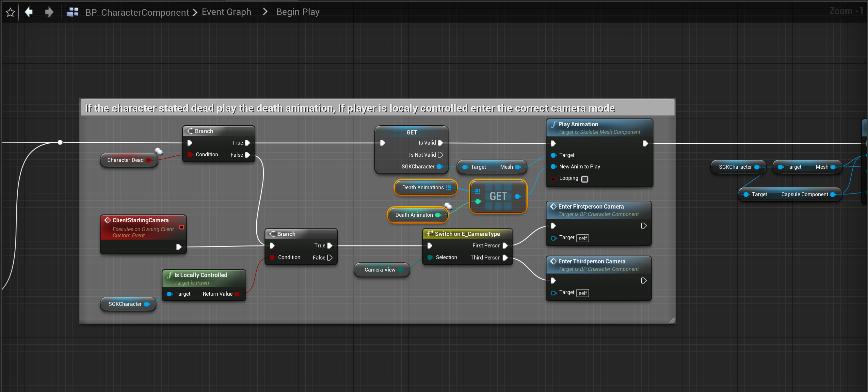Click the Switch on E_CameraType node icon
This screenshot has width=868, height=392.
coord(430,234)
